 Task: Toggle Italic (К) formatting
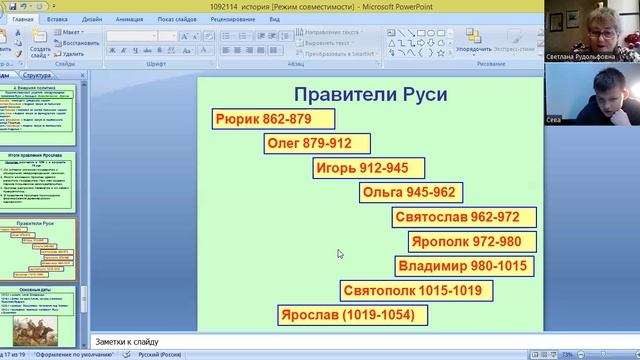click(124, 51)
